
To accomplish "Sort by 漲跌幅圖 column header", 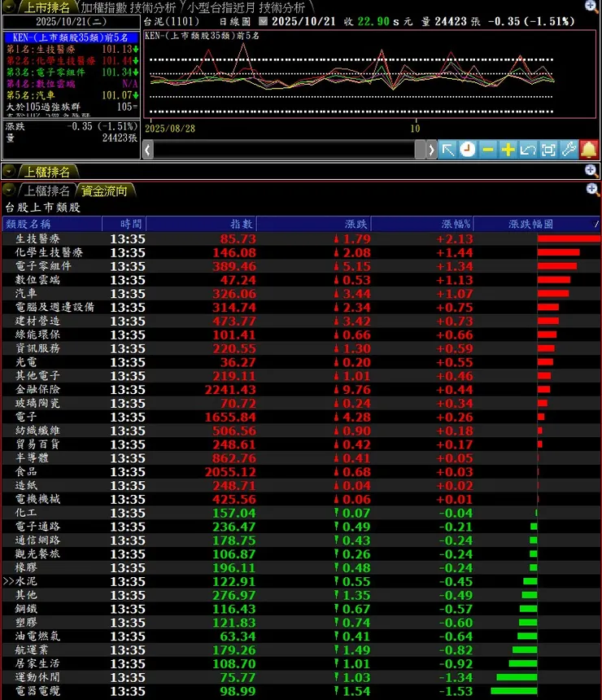I will [x=531, y=224].
